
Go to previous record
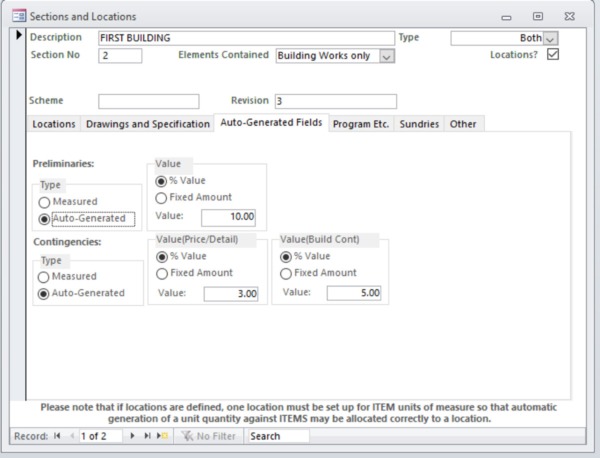tap(72, 436)
